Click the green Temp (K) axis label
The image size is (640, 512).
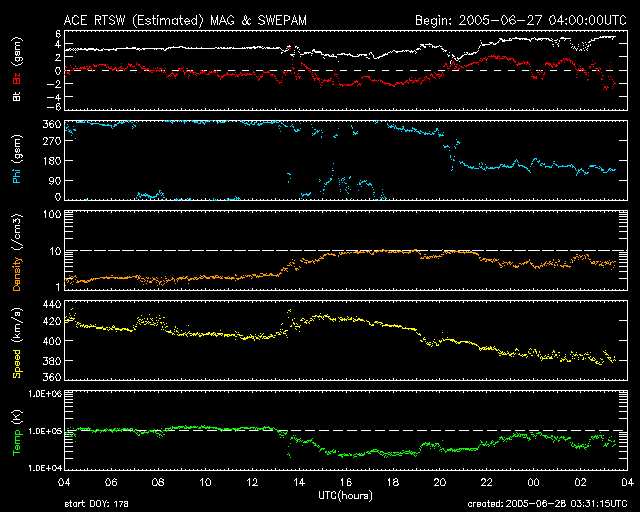[x=17, y=433]
